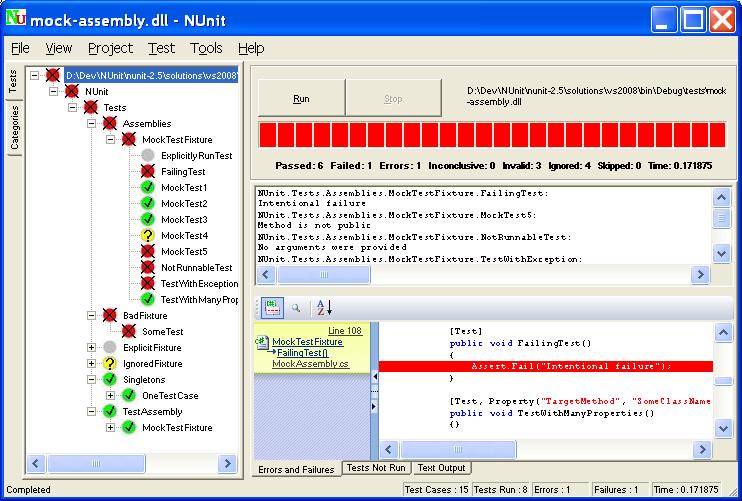Click the highlighted Assert.Fail source line
742x501 pixels.
pyautogui.click(x=546, y=366)
